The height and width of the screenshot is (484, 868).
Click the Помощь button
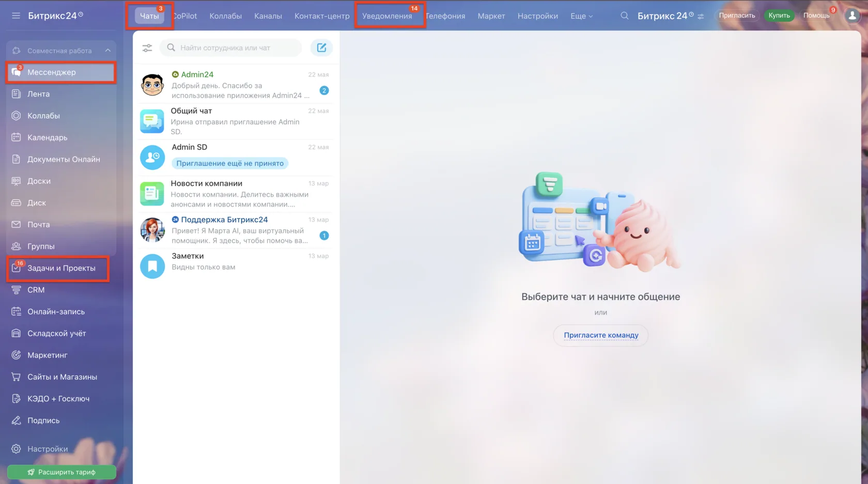816,15
